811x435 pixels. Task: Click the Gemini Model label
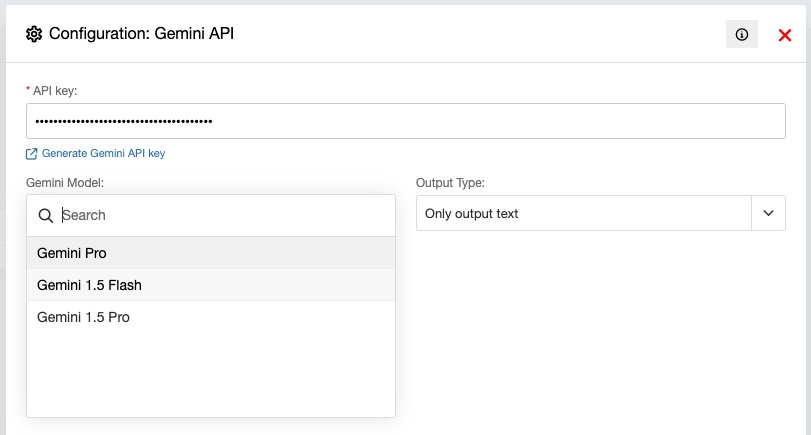pos(65,183)
